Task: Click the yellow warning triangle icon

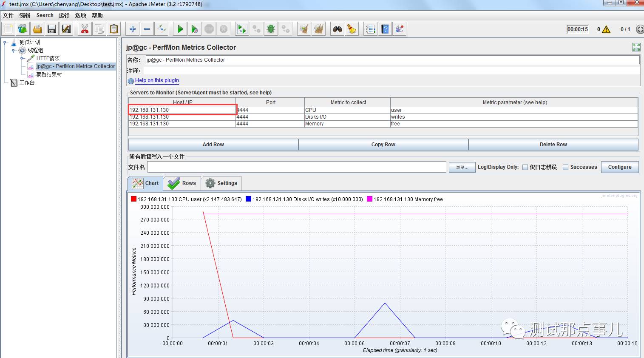Action: [607, 29]
